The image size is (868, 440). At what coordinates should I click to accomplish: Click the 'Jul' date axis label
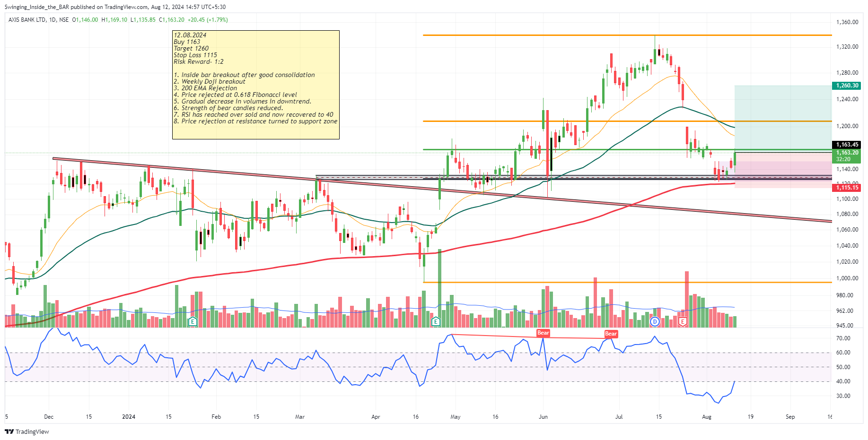coord(619,417)
